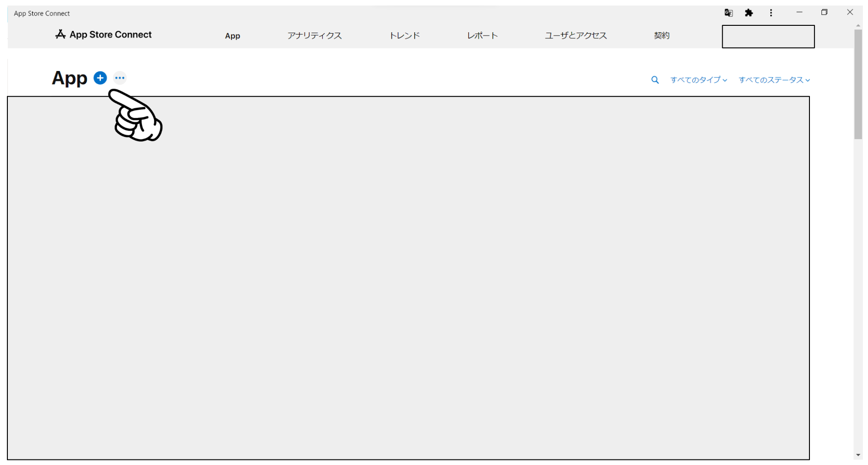Open the browser extensions puzzle icon
This screenshot has height=465, width=868.
pyautogui.click(x=749, y=13)
